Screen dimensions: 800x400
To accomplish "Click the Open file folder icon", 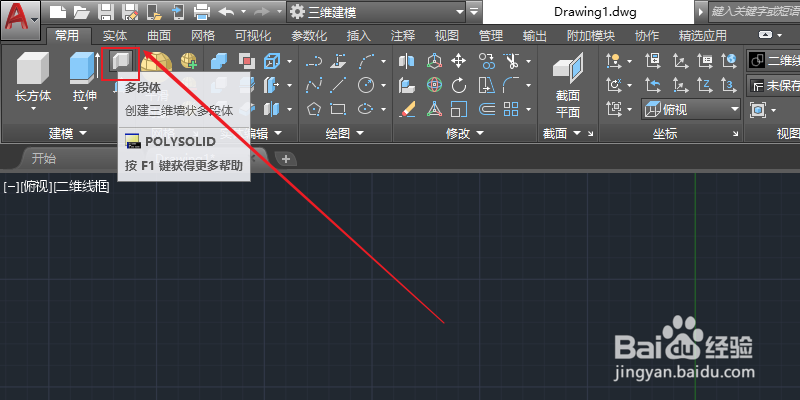I will click(82, 12).
